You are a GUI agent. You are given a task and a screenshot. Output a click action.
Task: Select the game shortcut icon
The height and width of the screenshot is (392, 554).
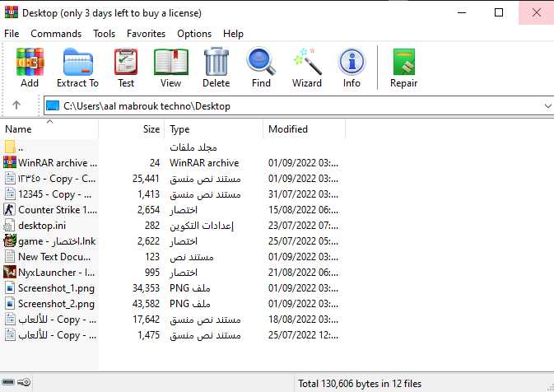pos(10,241)
